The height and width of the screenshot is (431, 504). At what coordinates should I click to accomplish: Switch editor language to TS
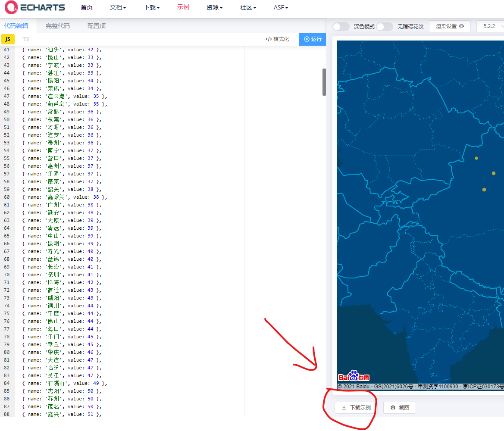pyautogui.click(x=25, y=39)
